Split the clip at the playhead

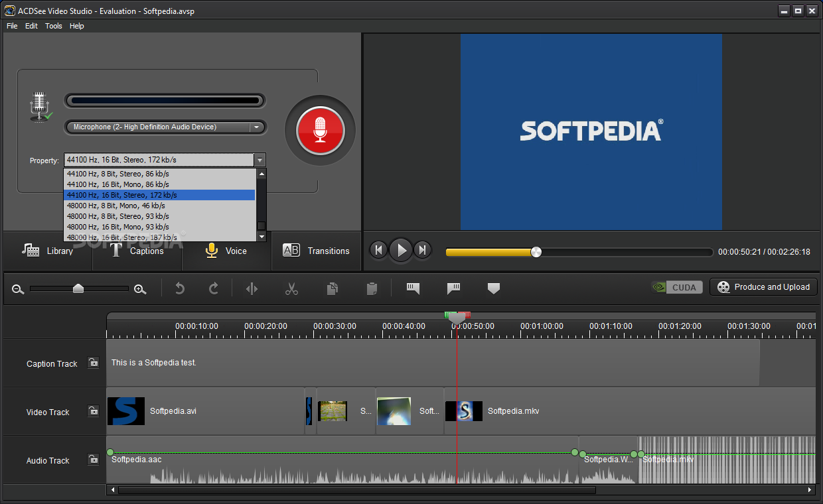point(252,288)
